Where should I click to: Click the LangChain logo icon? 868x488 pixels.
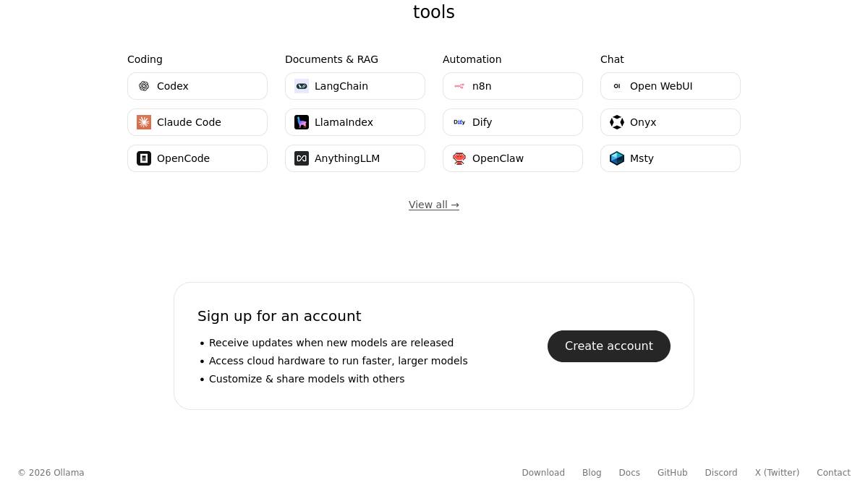coord(302,86)
